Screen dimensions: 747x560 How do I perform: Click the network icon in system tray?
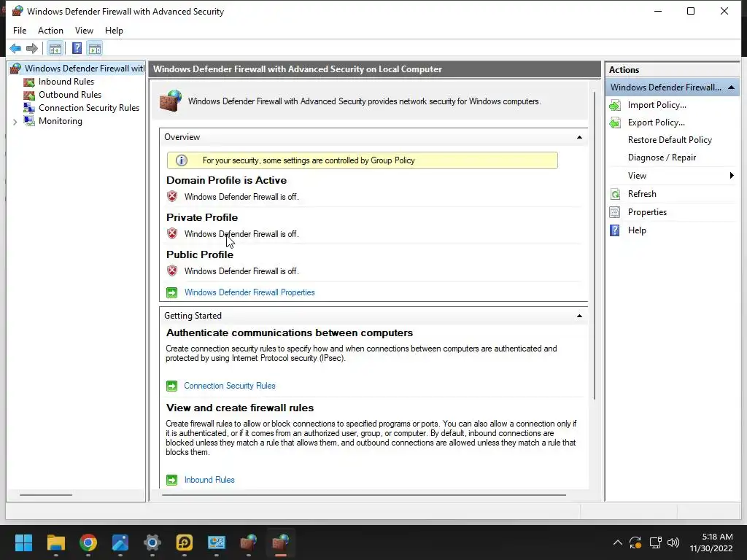(656, 542)
